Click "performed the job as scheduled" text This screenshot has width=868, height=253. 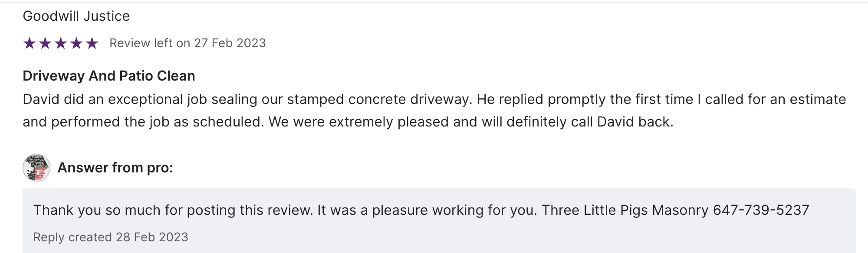click(157, 122)
